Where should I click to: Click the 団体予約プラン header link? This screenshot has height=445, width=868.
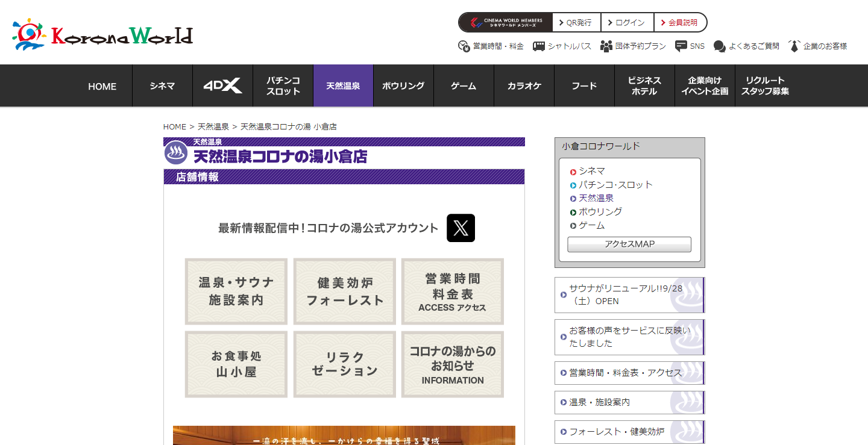pyautogui.click(x=641, y=46)
